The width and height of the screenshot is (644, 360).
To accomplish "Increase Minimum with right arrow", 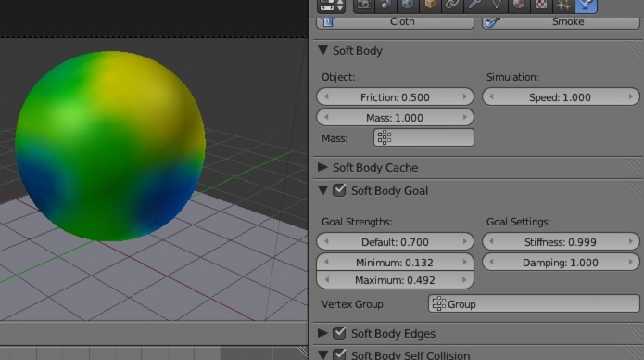I will coord(464,262).
